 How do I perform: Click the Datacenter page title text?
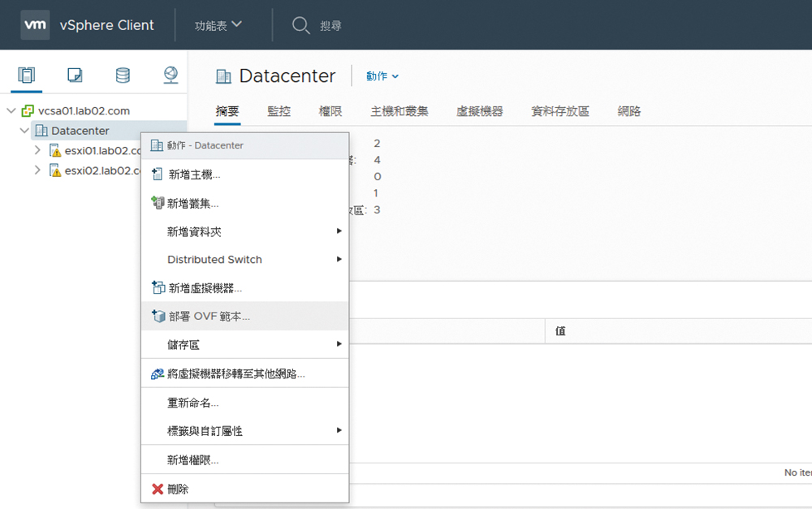tap(287, 76)
